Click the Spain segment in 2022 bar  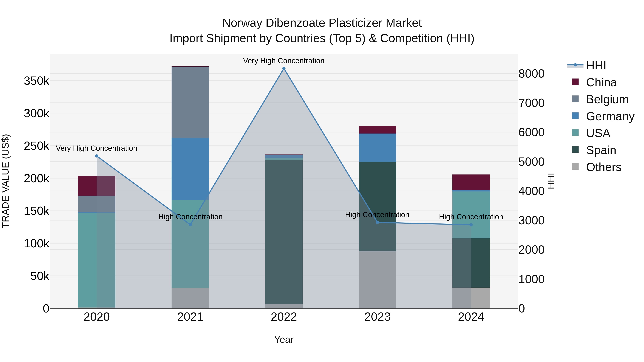284,232
